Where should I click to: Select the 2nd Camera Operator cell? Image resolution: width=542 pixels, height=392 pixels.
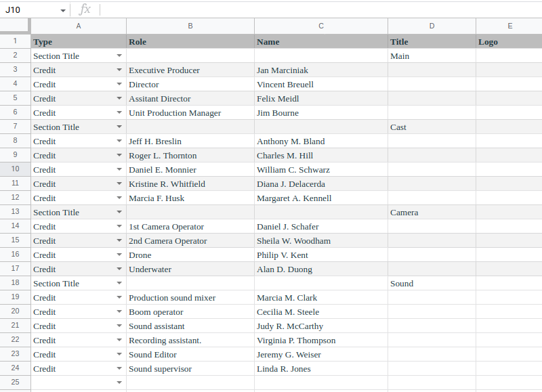(x=190, y=241)
